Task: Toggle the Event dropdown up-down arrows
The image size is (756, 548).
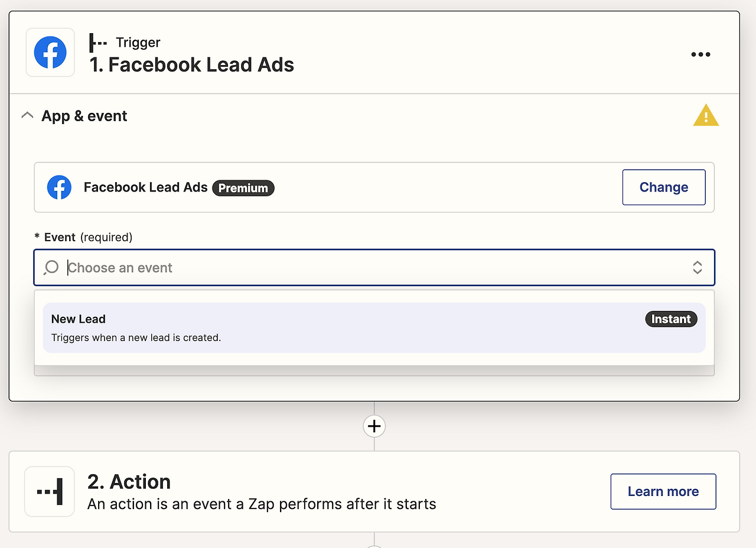Action: [x=697, y=268]
